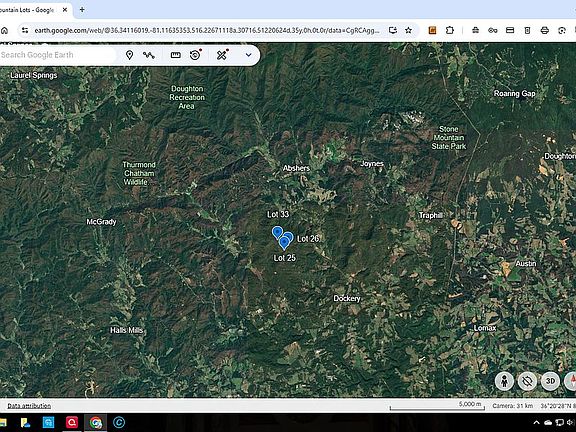Click the incognito-style hat extension icon
Image resolution: width=576 pixels, height=432 pixels.
[x=475, y=30]
